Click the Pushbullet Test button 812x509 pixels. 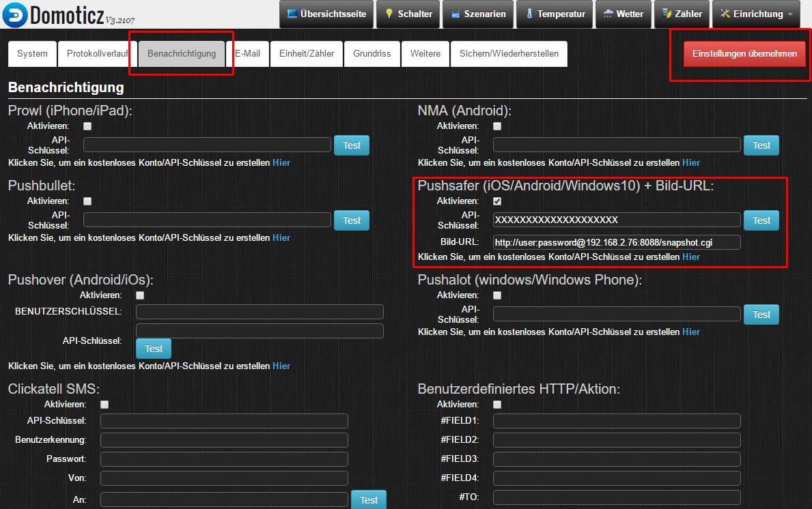[352, 220]
